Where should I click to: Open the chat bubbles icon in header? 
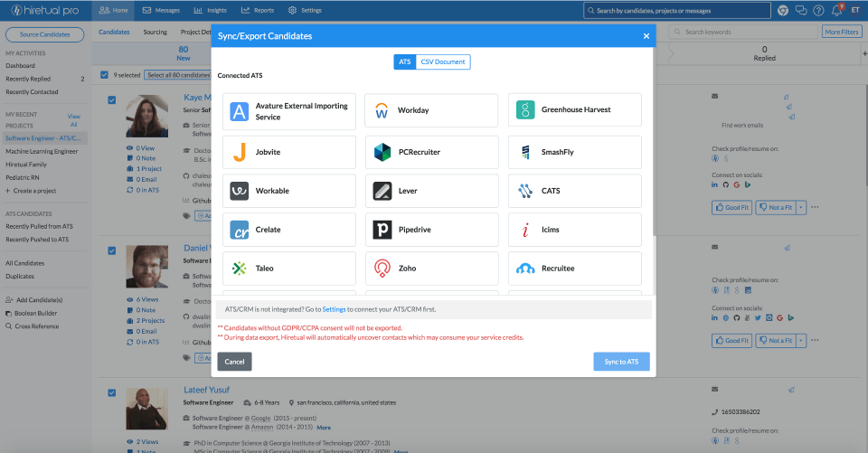click(801, 11)
